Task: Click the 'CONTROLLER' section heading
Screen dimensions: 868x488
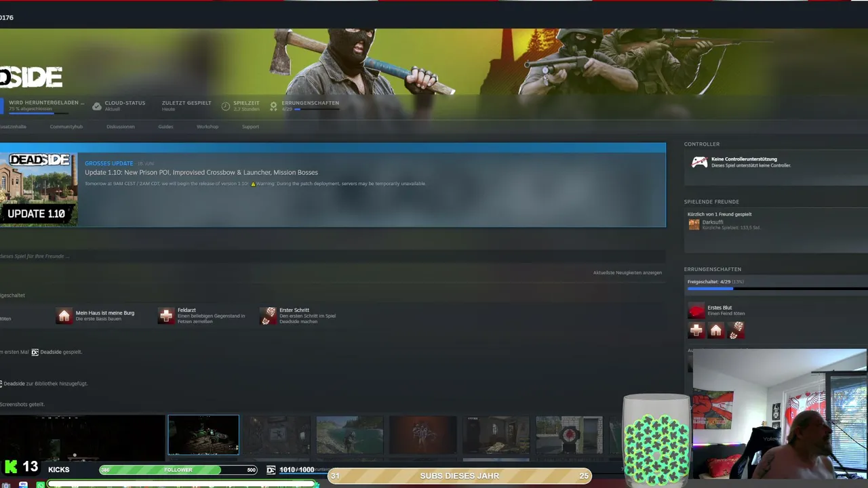Action: (x=702, y=144)
